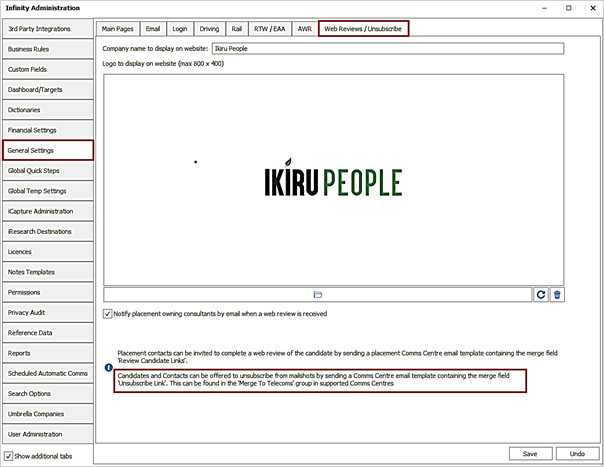
Task: Click the Undo button
Action: [x=577, y=453]
